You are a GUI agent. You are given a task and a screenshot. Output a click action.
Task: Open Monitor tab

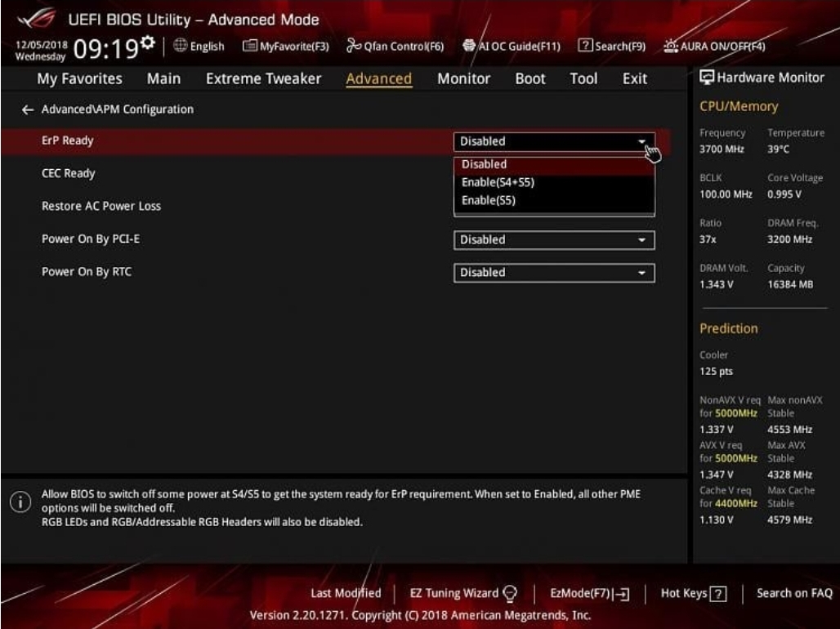coord(463,78)
